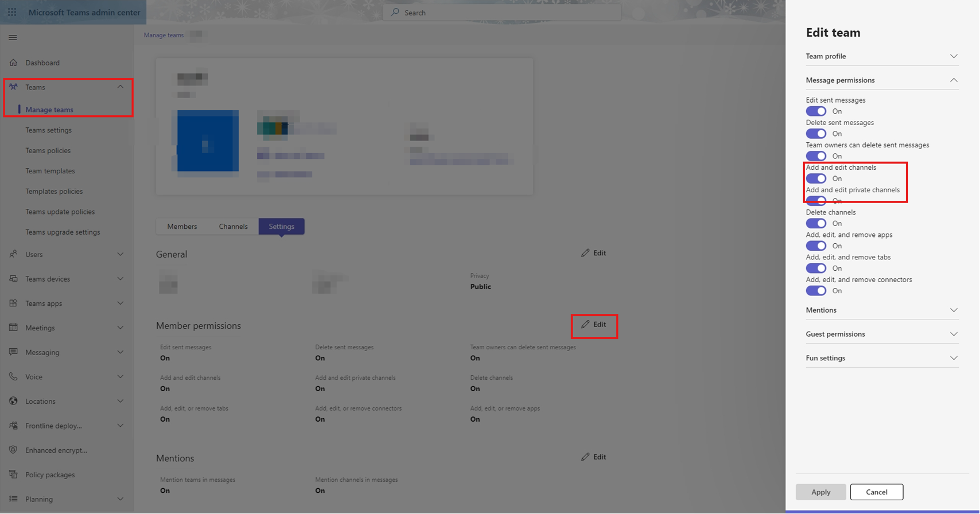Switch to the Channels tab
Image resolution: width=980 pixels, height=514 pixels.
tap(234, 227)
